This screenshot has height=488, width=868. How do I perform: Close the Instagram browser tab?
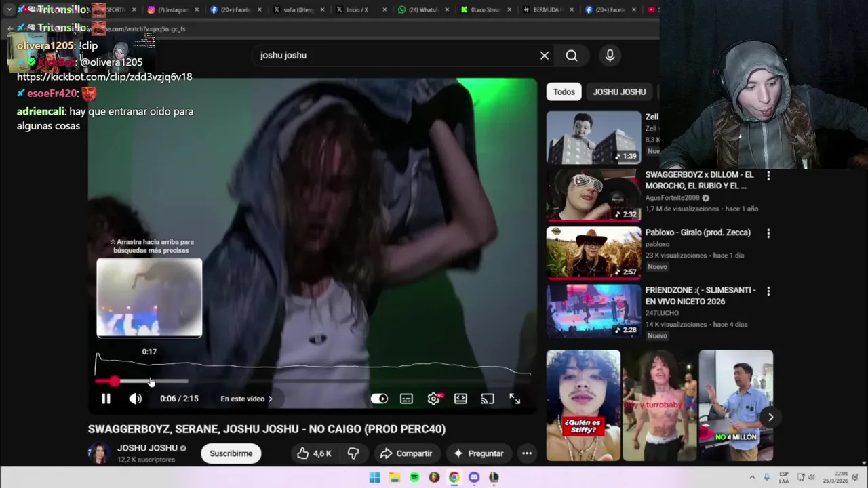point(197,9)
